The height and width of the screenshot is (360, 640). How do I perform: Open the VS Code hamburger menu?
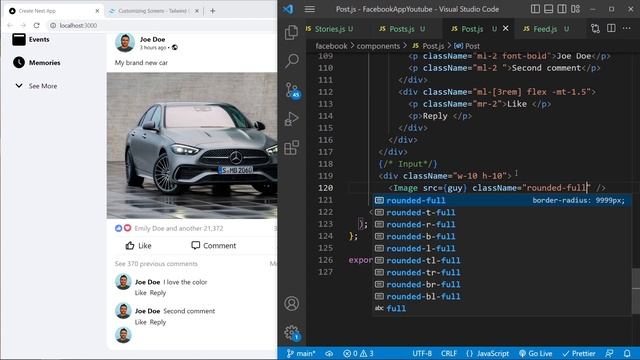[309, 9]
